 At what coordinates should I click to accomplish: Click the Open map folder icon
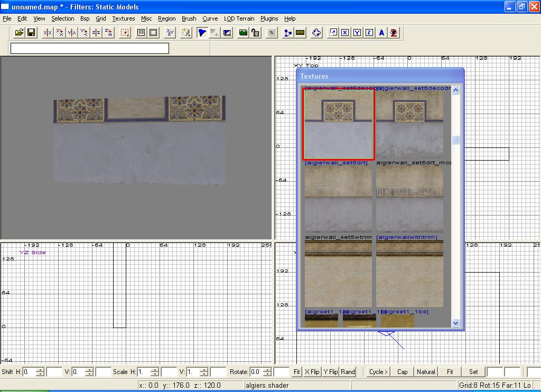(x=19, y=33)
